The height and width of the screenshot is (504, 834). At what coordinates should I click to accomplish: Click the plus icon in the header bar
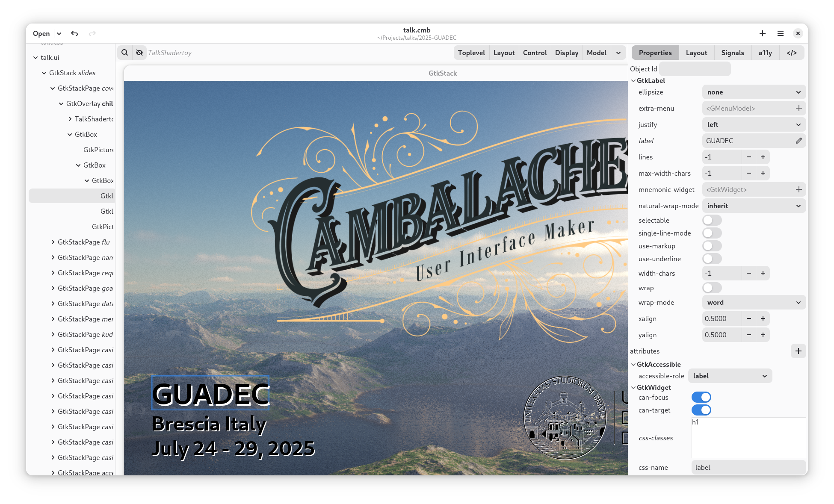pos(762,33)
